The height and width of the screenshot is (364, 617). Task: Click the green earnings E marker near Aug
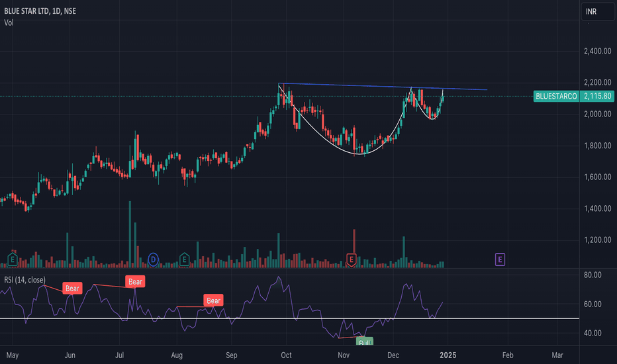184,259
